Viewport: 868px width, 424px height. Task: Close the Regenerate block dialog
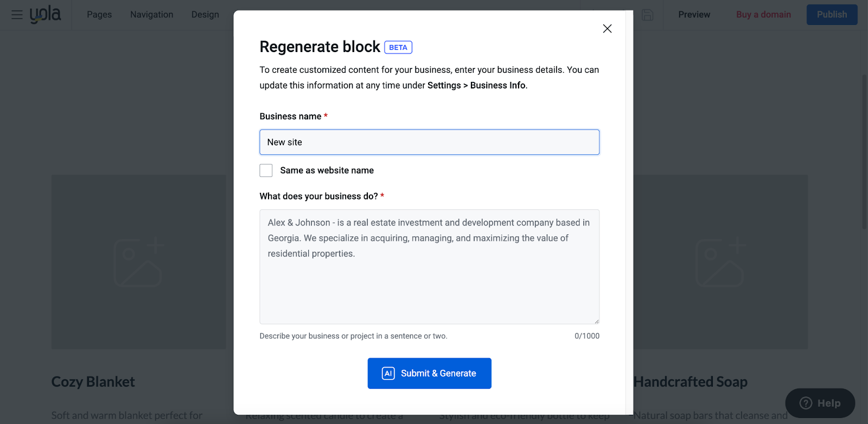tap(607, 29)
